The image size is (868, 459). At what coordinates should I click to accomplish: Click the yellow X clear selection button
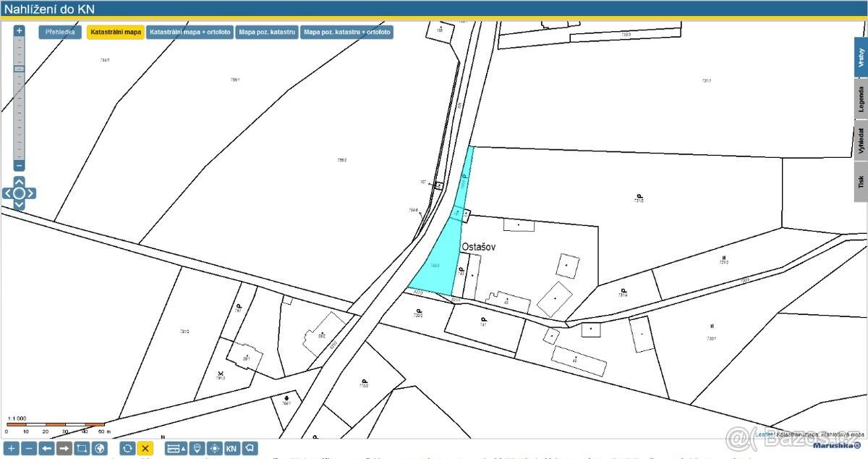pyautogui.click(x=145, y=448)
